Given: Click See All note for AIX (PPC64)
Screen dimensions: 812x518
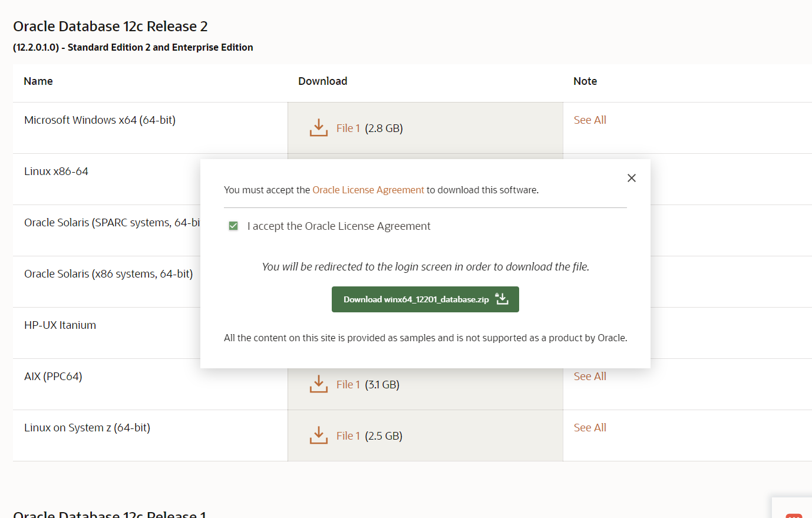Looking at the screenshot, I should [x=590, y=376].
